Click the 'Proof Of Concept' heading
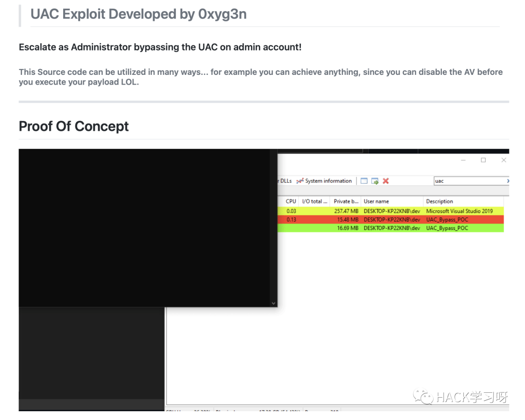The image size is (525, 420). coord(74,126)
